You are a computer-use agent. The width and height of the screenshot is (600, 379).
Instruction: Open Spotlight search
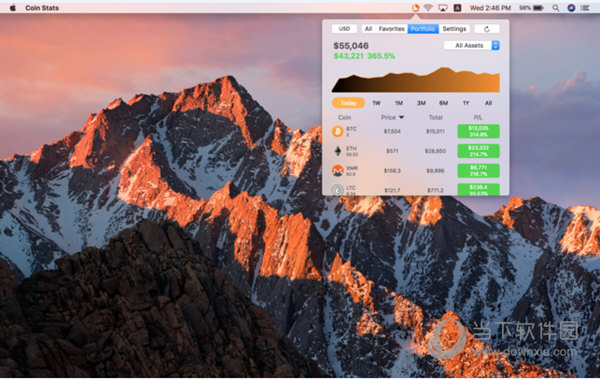(556, 8)
